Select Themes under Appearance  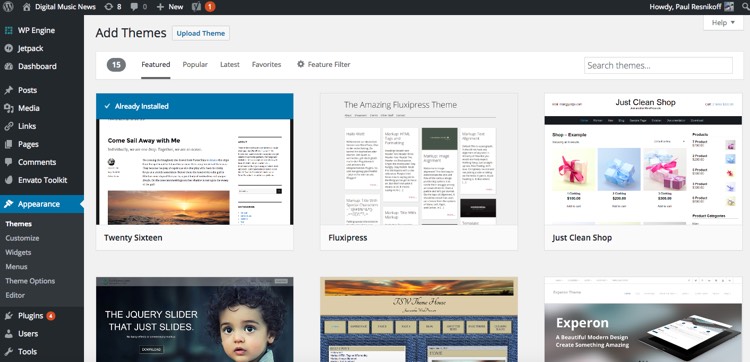19,224
